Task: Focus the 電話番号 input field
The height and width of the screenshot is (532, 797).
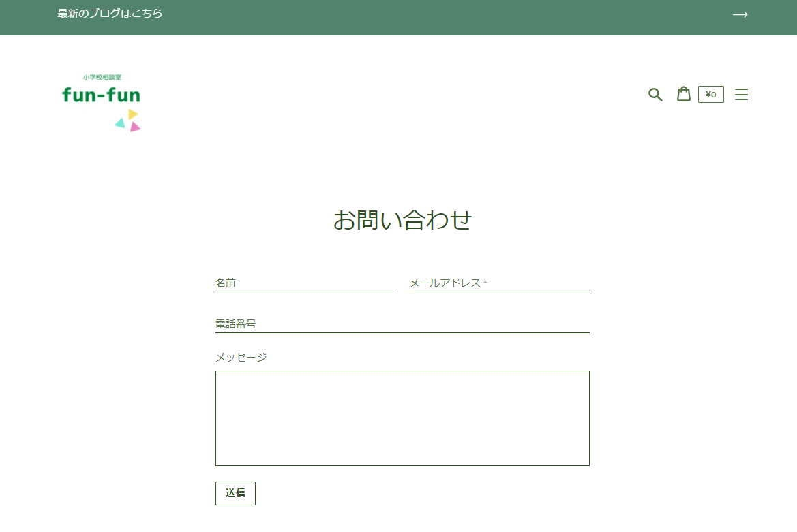Action: pos(402,324)
